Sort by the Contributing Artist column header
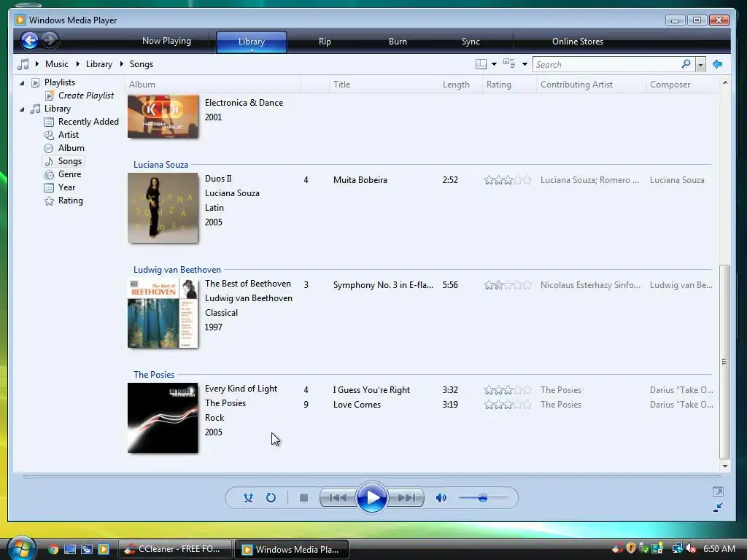 click(591, 85)
